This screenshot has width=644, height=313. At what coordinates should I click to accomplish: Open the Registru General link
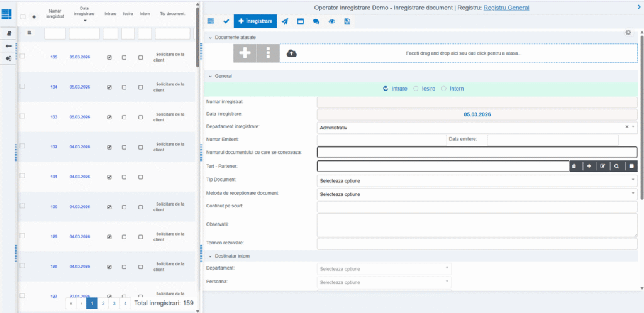coord(506,8)
